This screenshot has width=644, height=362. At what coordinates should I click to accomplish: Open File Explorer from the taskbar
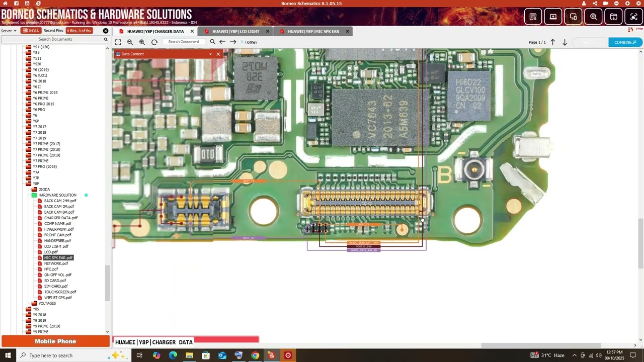(x=189, y=355)
